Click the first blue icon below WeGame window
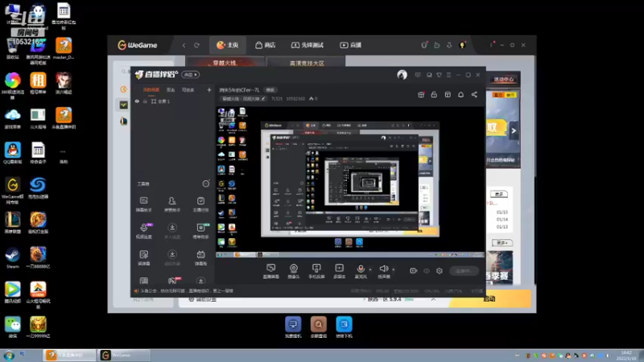The height and width of the screenshot is (362, 644). tap(293, 327)
